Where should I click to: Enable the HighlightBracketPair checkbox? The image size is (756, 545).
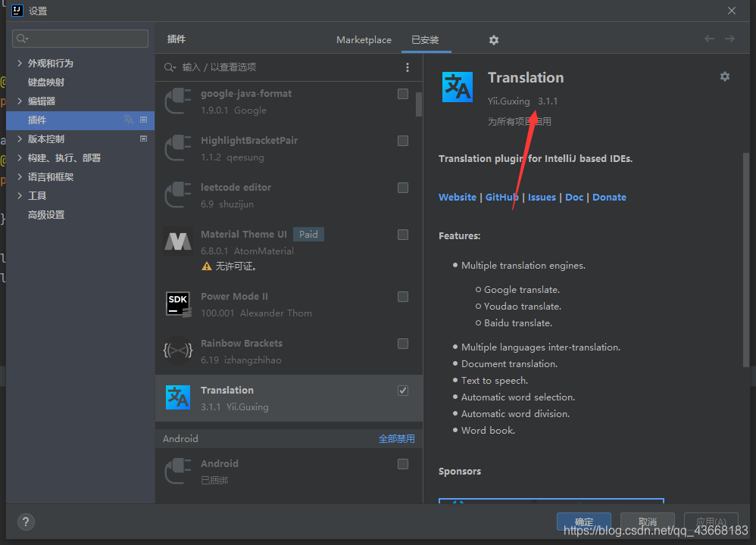click(403, 141)
